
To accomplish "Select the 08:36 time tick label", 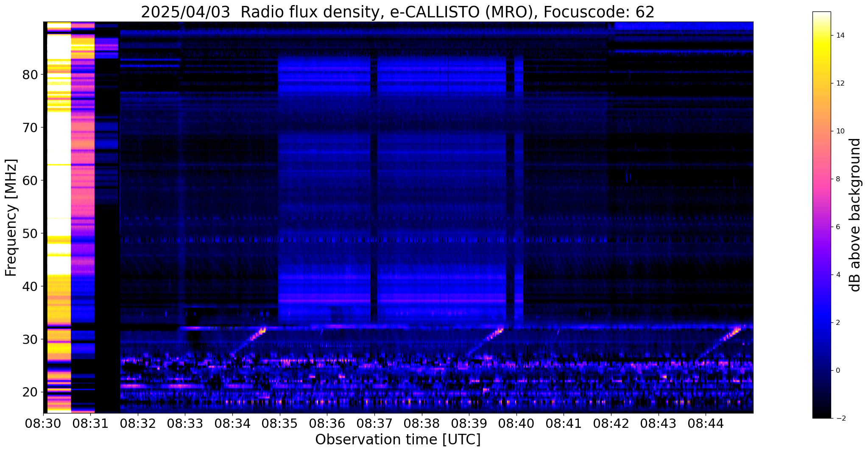I will tap(327, 423).
